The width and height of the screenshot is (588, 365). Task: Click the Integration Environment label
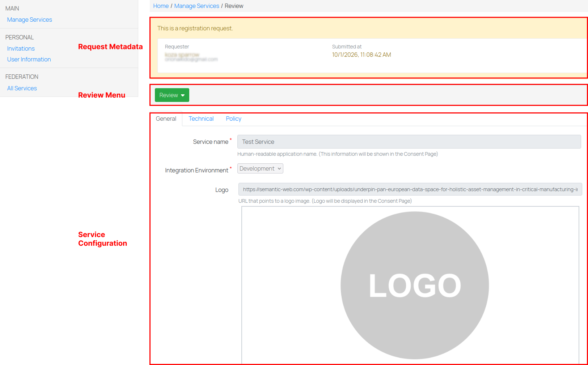click(x=196, y=170)
